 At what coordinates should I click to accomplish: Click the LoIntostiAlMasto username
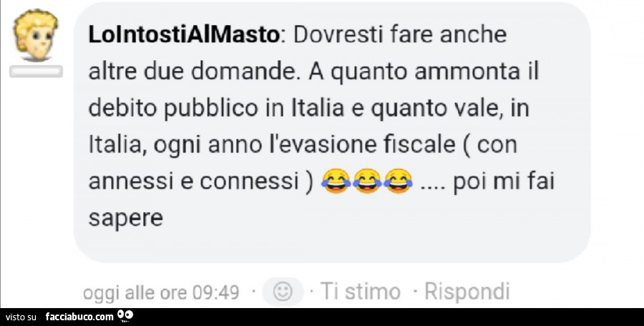tap(184, 35)
